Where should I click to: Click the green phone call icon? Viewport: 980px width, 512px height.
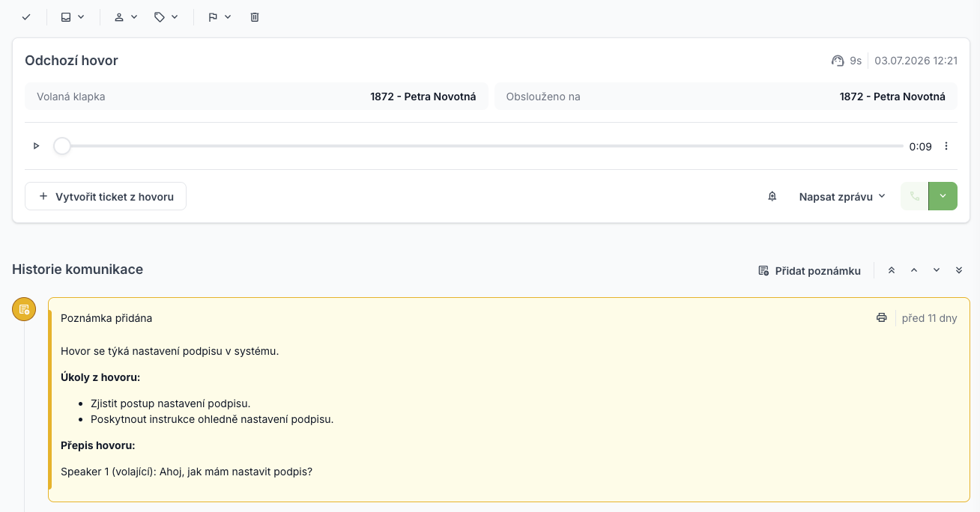click(x=914, y=196)
